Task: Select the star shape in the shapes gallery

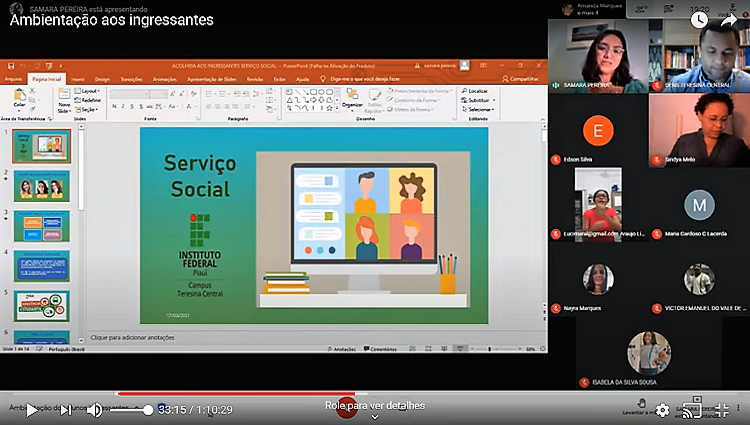Action: [x=329, y=108]
